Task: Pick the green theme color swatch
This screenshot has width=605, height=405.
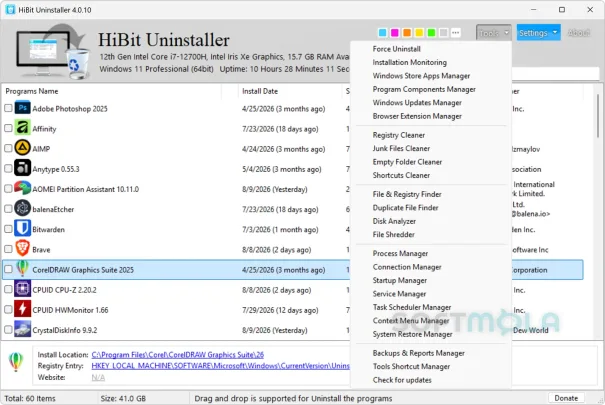Action: click(x=431, y=33)
